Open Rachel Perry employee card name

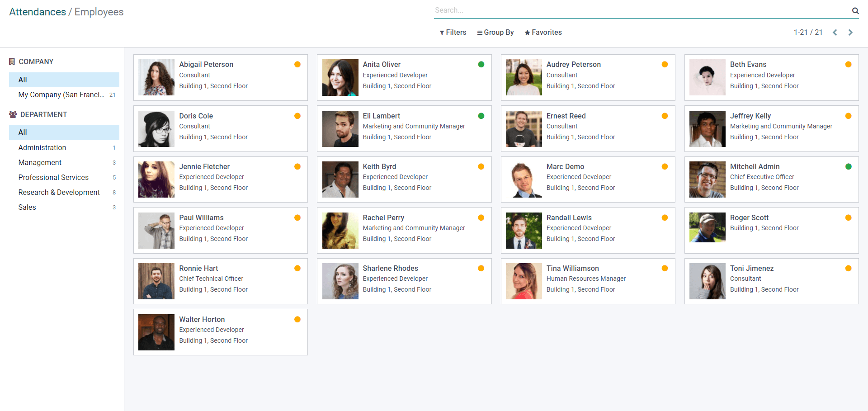[383, 217]
